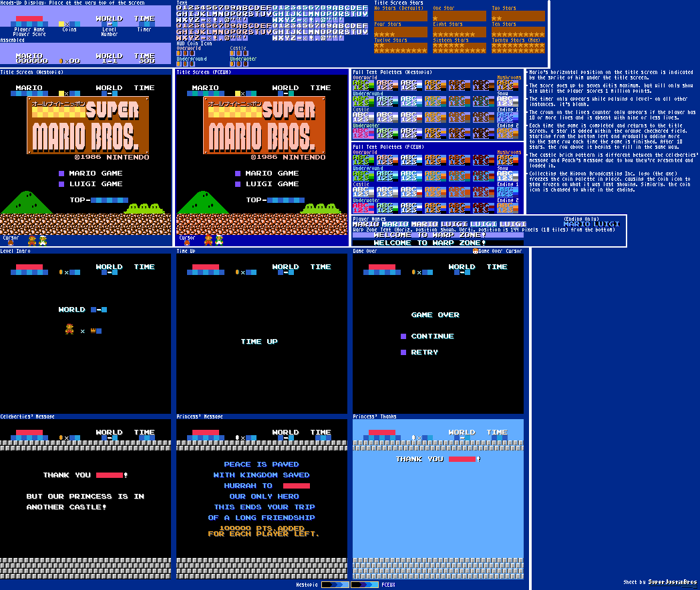
Task: Click green hill in Nestopia title screen
Action: tap(27, 202)
